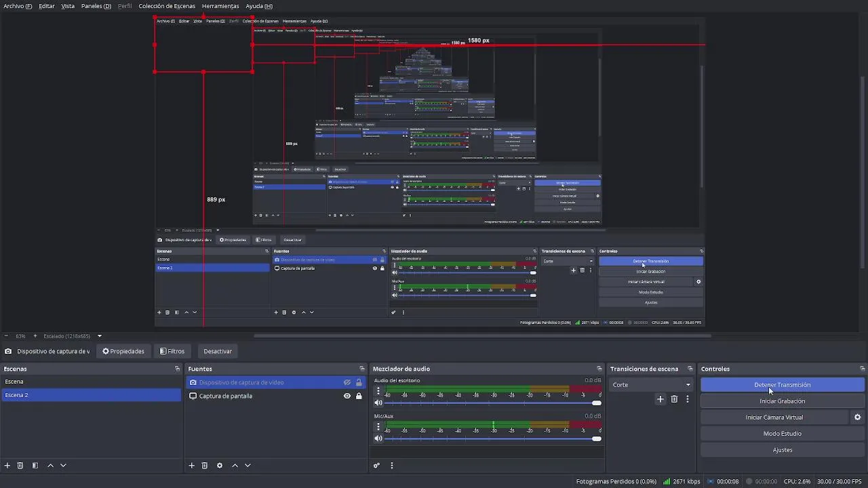This screenshot has height=488, width=868.
Task: Pop out the Mezclador de audio dock
Action: 599,369
